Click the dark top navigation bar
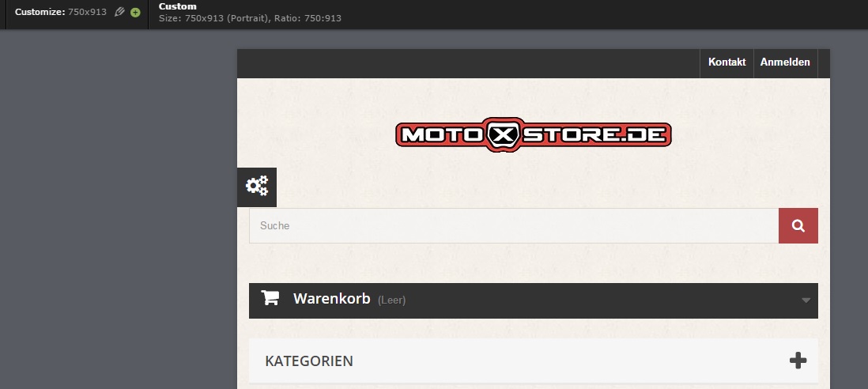Screen dimensions: 868x389 [x=465, y=63]
